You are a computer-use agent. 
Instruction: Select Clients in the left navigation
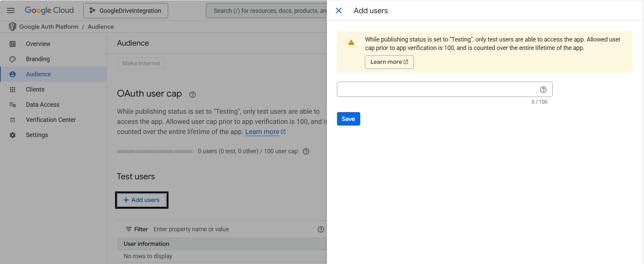(35, 89)
